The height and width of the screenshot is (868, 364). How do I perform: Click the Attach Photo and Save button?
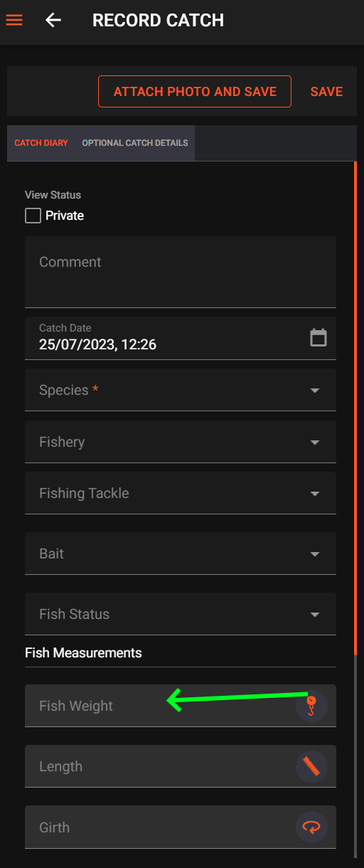pyautogui.click(x=195, y=91)
